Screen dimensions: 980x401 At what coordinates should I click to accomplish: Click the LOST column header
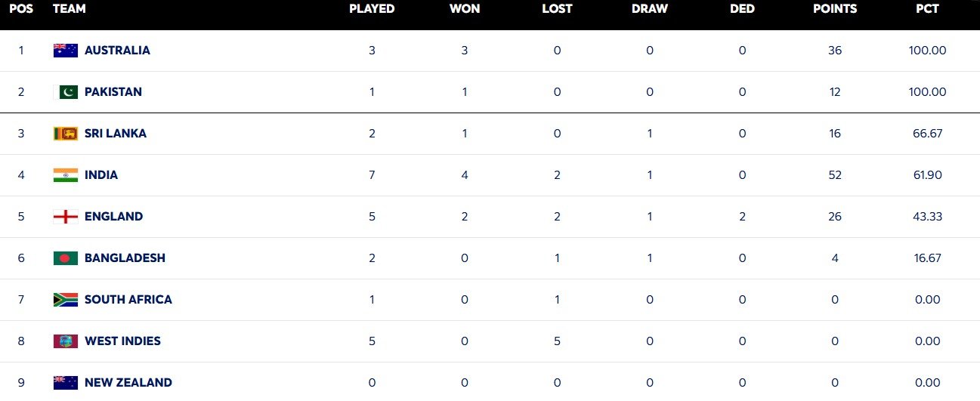point(557,9)
